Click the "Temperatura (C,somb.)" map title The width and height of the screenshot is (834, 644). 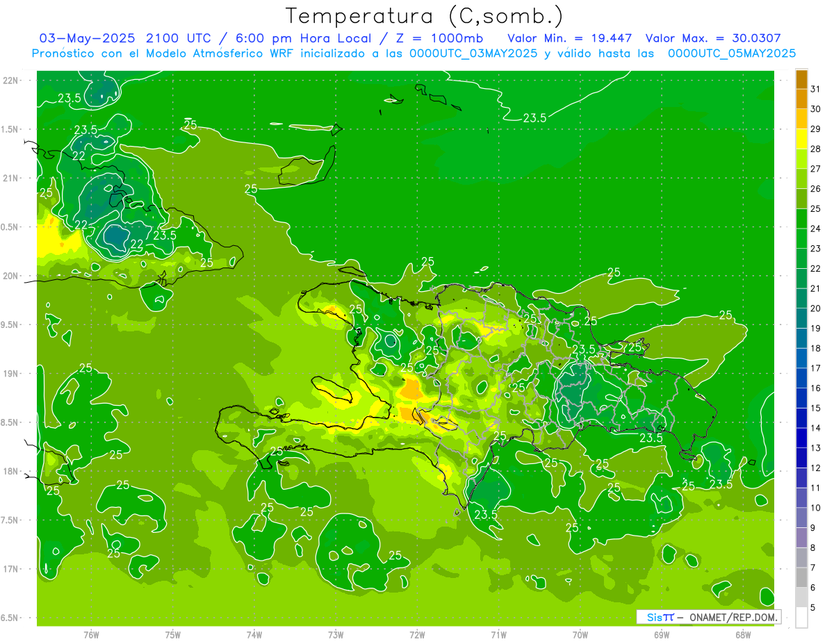(424, 17)
